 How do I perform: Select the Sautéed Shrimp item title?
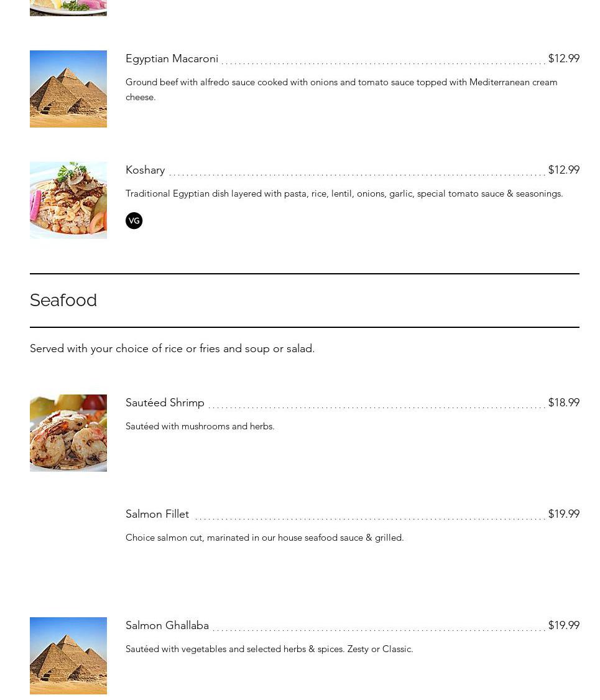pyautogui.click(x=165, y=403)
